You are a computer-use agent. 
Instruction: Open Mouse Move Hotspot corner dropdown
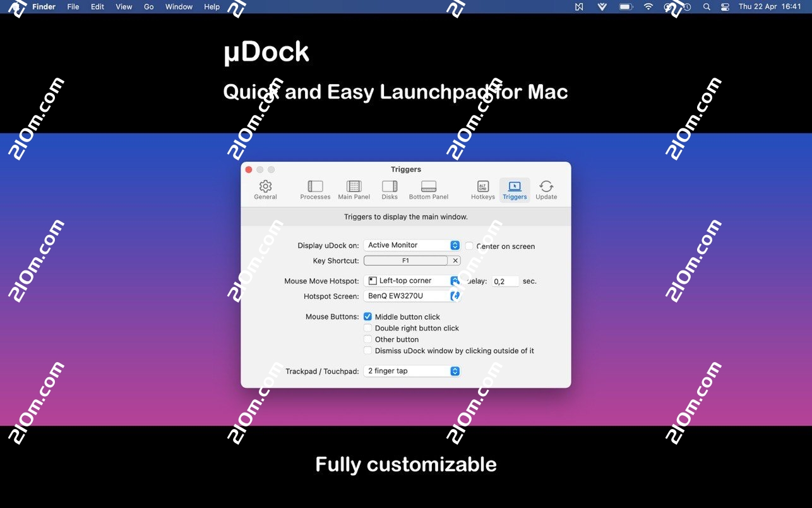[412, 281]
